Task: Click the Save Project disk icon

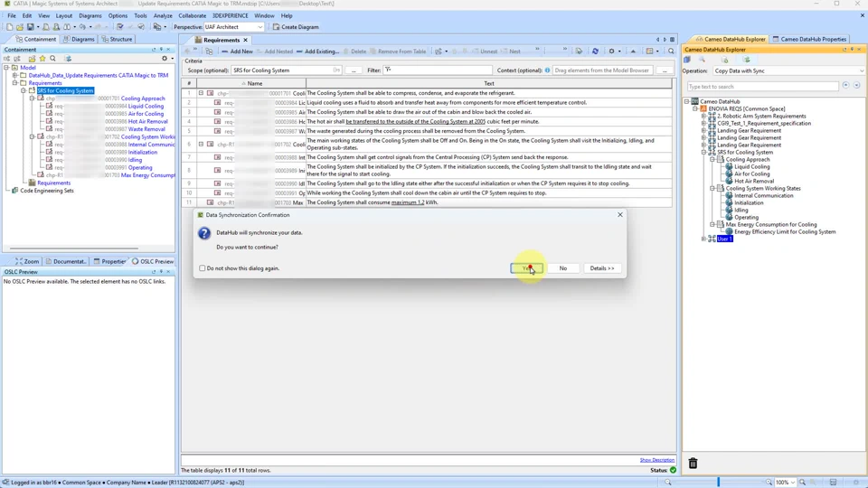Action: click(30, 26)
